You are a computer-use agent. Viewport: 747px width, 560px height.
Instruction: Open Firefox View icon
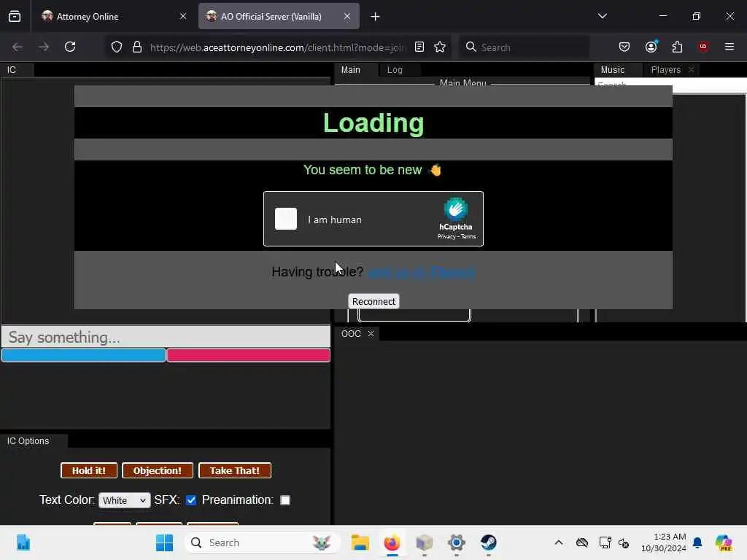click(15, 17)
